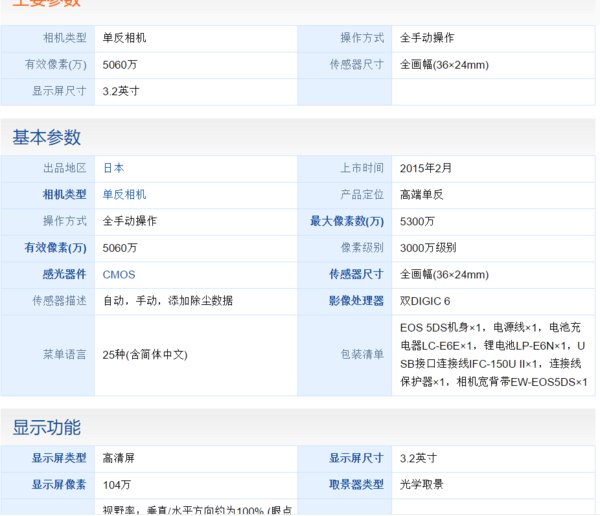This screenshot has width=600, height=516.
Task: Select 全手动操作 in top summary table
Action: tap(427, 38)
